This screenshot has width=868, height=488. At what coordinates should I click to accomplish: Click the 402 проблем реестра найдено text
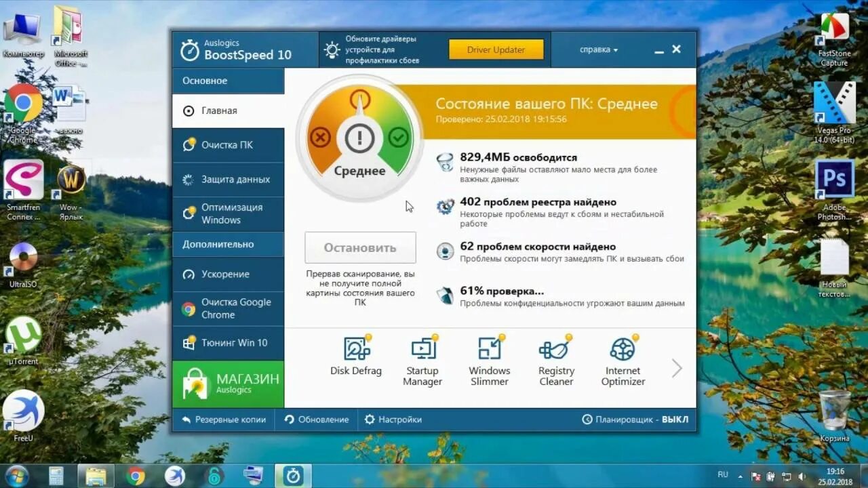point(538,202)
